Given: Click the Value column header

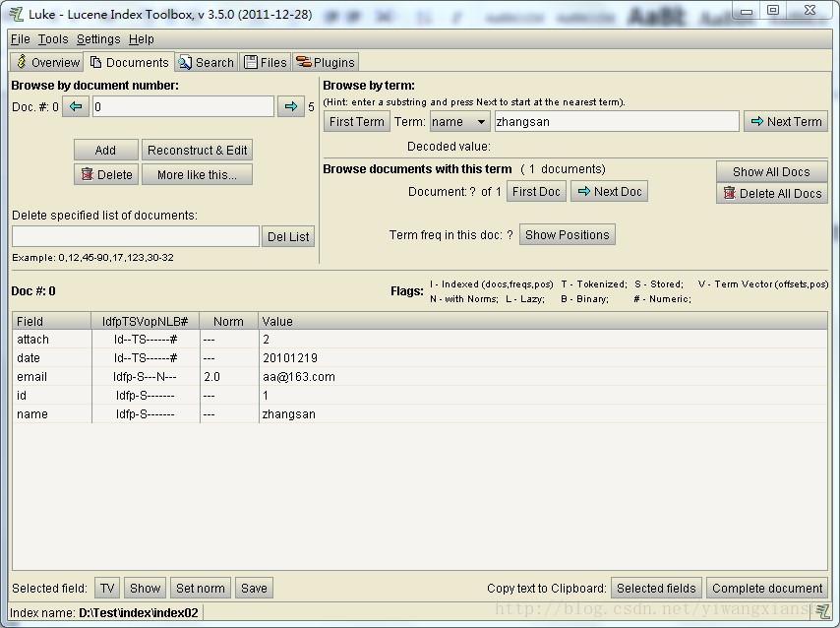Looking at the screenshot, I should point(543,321).
